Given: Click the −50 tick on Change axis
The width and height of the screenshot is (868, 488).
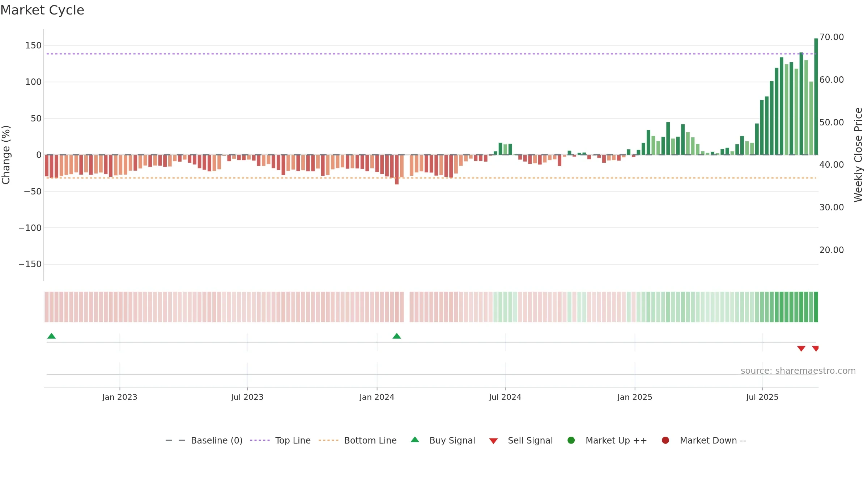Looking at the screenshot, I should pos(33,191).
